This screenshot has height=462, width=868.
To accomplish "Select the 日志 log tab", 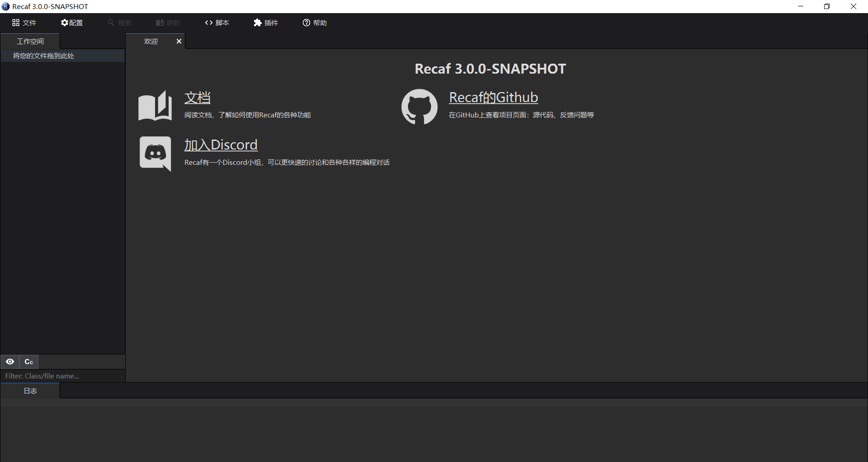I will [x=30, y=391].
